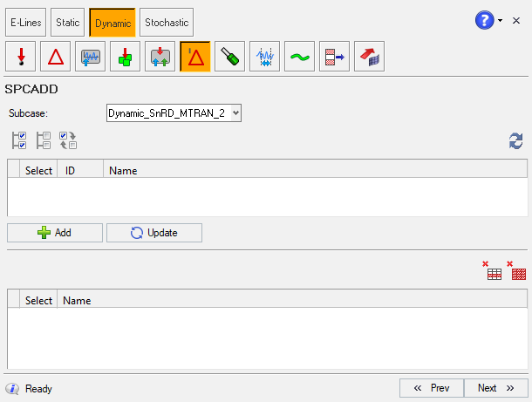Open the help question mark icon
Image resolution: width=532 pixels, height=402 pixels.
485,20
